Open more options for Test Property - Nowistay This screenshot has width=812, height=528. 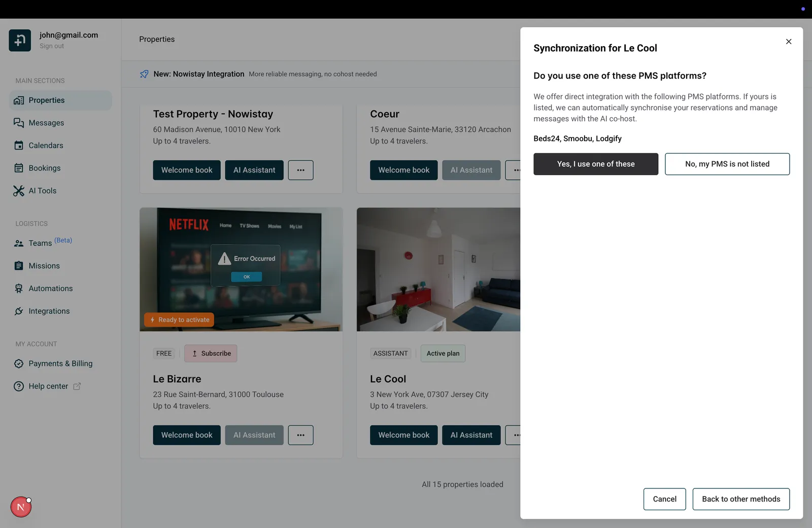(x=300, y=170)
